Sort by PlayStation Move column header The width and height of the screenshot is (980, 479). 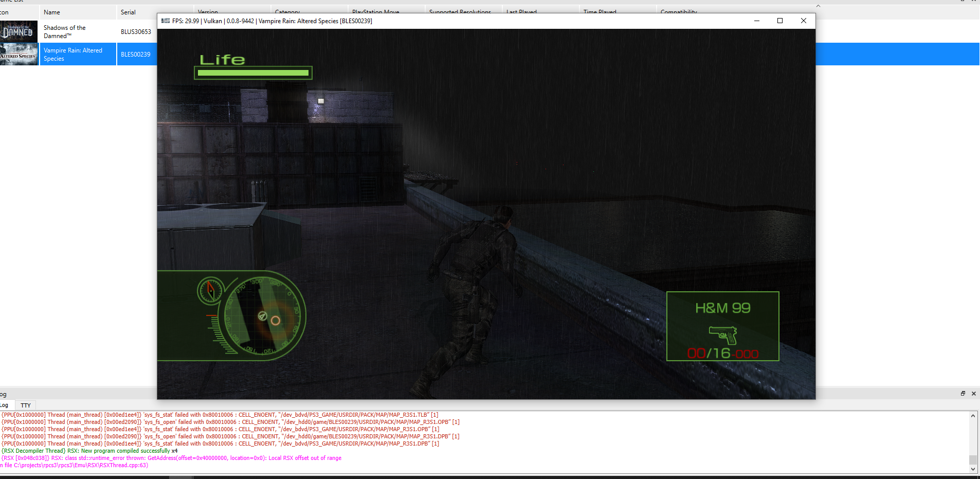coord(375,12)
